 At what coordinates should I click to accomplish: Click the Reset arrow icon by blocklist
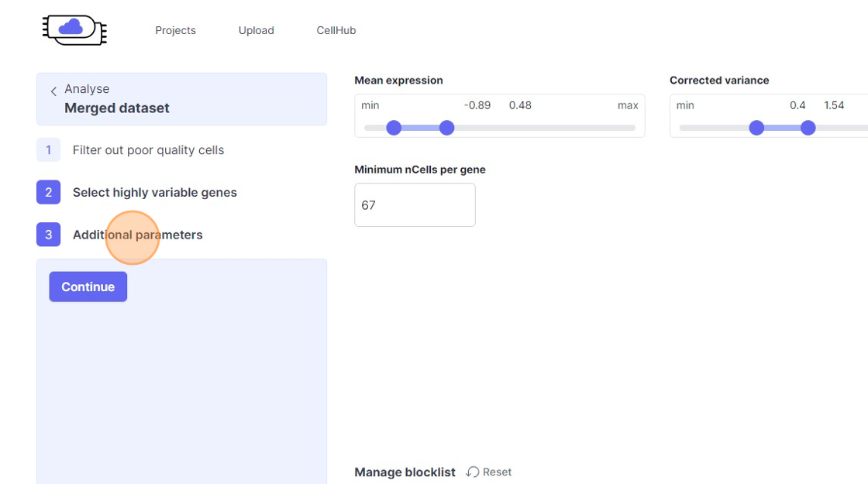pos(473,472)
